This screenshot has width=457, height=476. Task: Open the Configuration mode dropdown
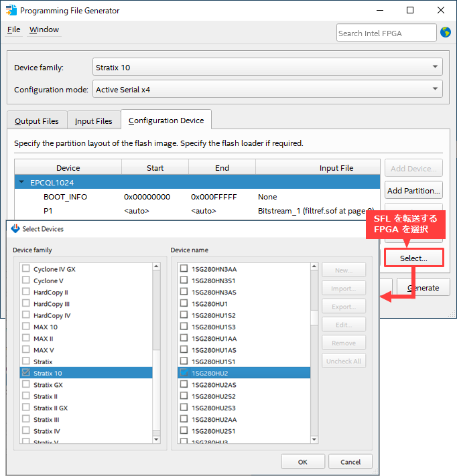(x=267, y=89)
